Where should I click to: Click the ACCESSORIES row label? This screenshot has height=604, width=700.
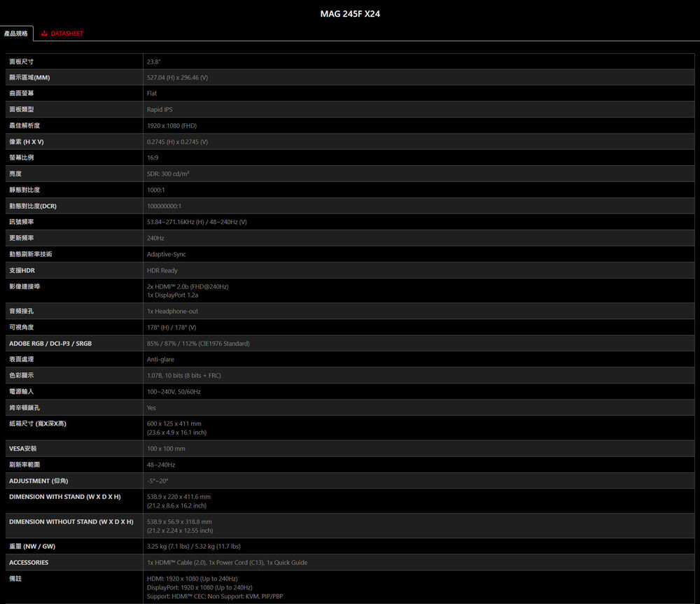(29, 563)
